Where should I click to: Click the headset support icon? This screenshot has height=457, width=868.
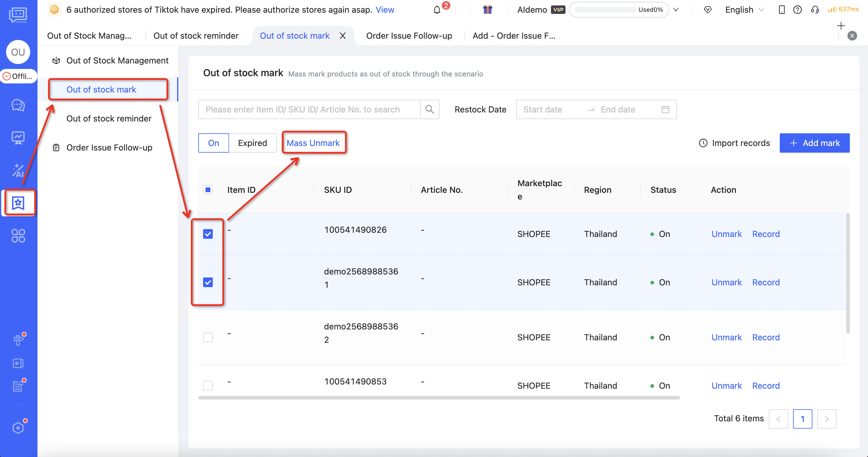[x=815, y=10]
